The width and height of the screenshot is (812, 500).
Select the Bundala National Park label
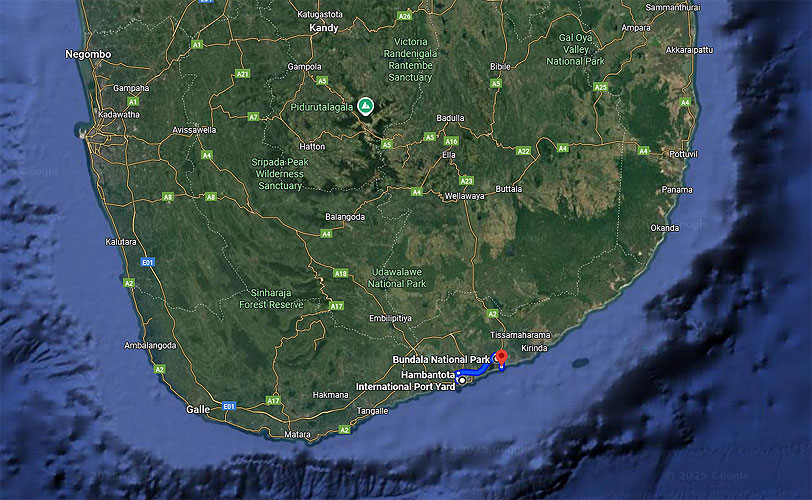tap(441, 359)
